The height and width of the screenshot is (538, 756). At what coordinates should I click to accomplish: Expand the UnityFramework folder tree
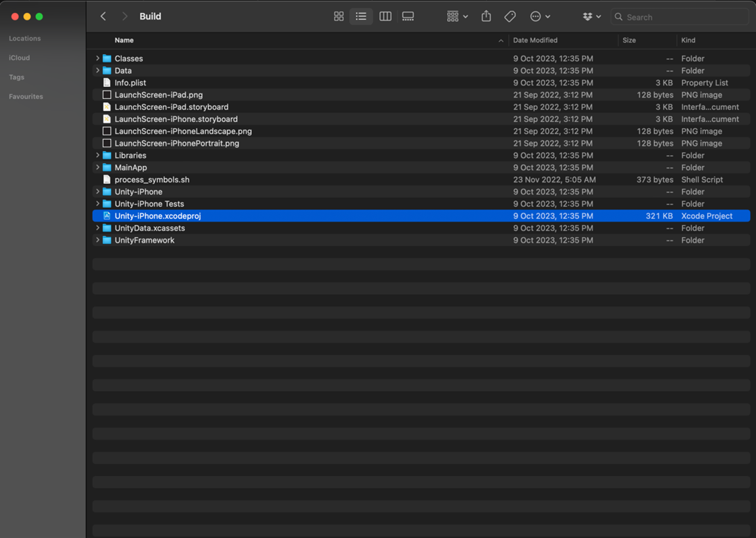coord(97,240)
